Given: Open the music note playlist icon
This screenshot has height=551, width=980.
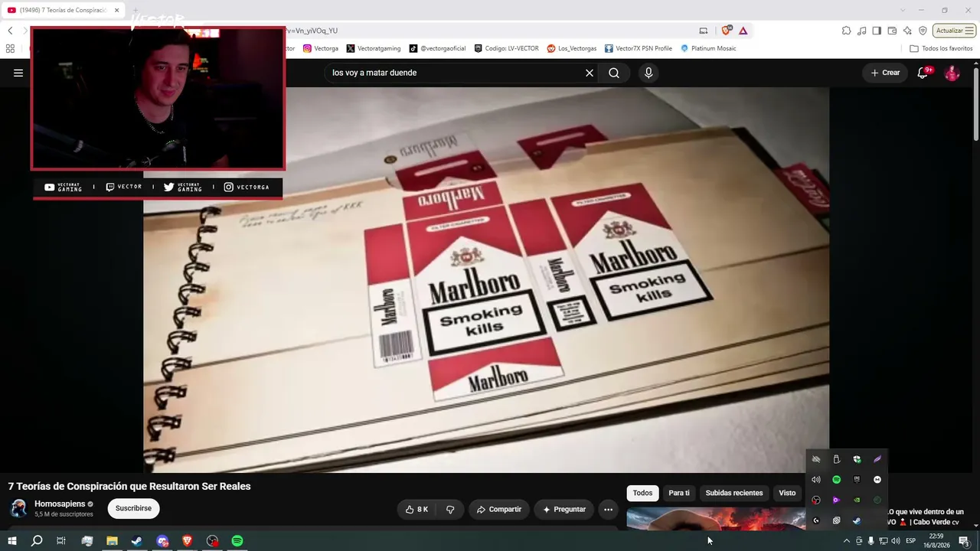Looking at the screenshot, I should (862, 31).
